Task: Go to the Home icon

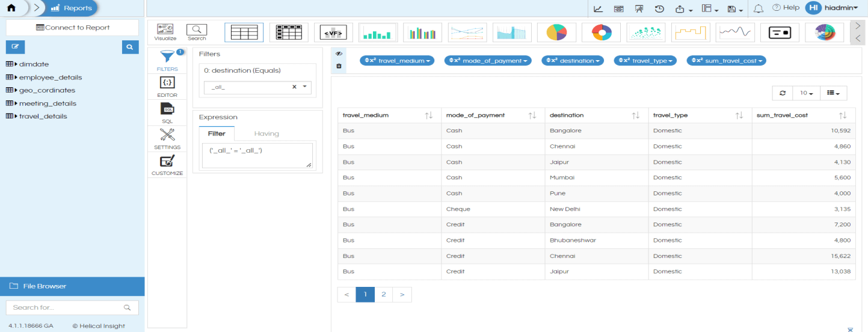Action: [11, 8]
